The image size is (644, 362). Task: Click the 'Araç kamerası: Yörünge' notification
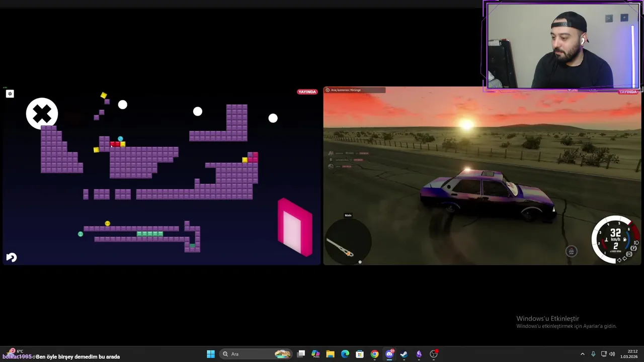[x=355, y=90]
